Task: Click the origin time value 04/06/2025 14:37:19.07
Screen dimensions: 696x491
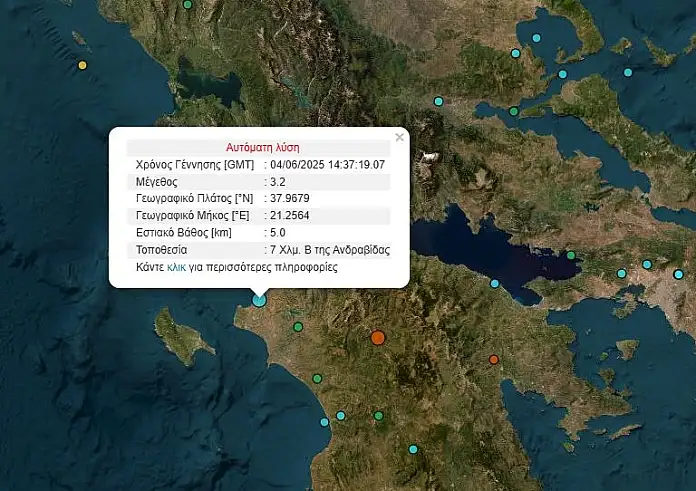Action: [x=328, y=165]
